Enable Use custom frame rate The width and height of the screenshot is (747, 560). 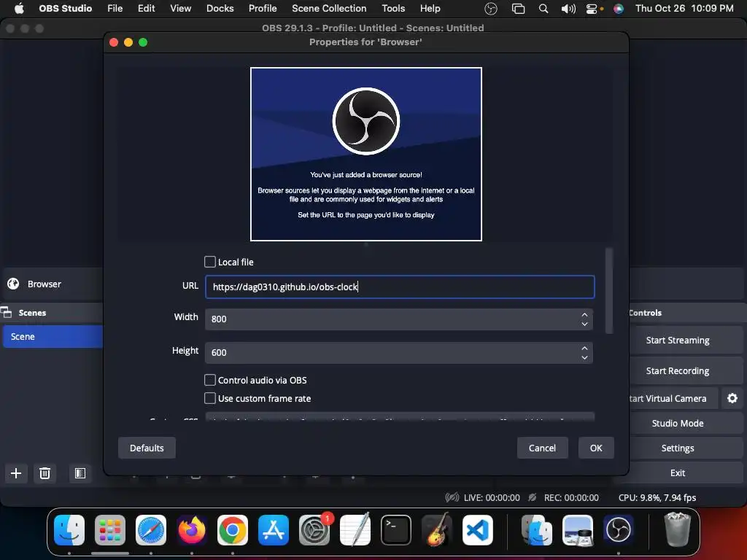[209, 398]
